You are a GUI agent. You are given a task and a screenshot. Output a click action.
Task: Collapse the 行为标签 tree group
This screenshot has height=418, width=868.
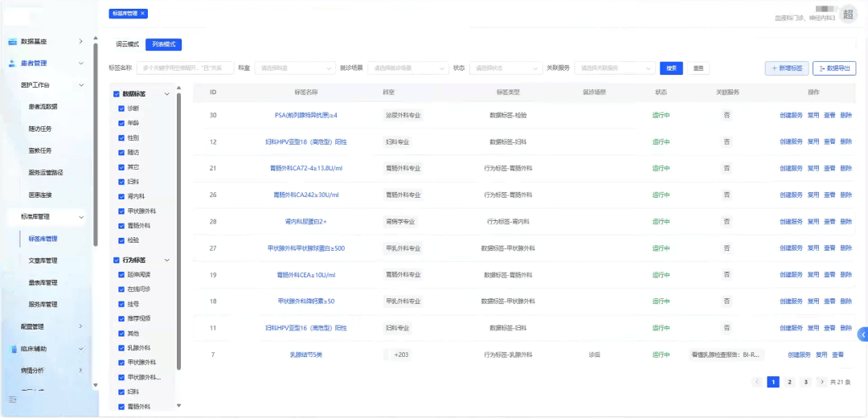click(166, 260)
